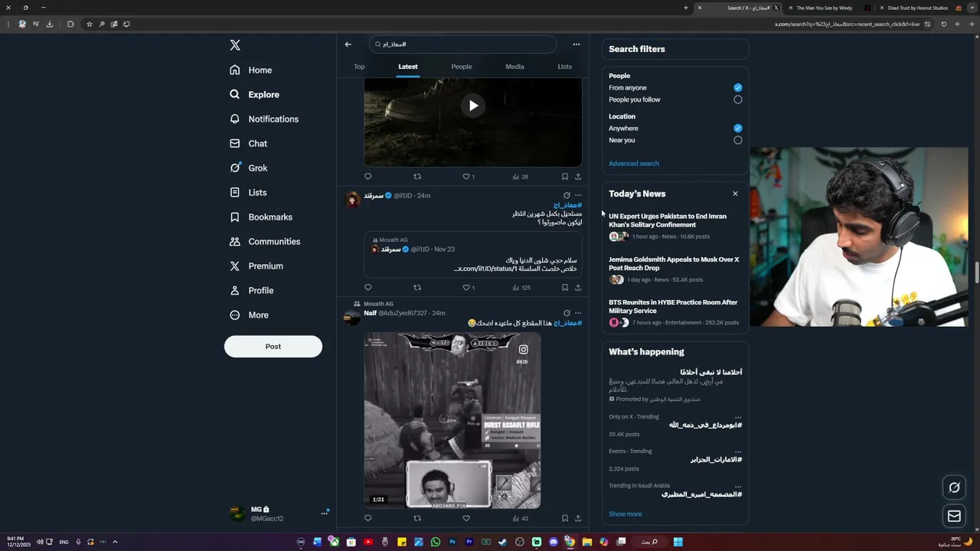Go back using the search page arrow
This screenshot has height=551, width=980.
[x=348, y=44]
